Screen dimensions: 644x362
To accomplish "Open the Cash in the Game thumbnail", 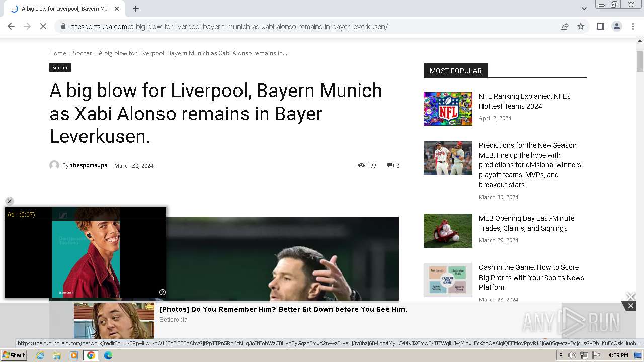I will (448, 280).
